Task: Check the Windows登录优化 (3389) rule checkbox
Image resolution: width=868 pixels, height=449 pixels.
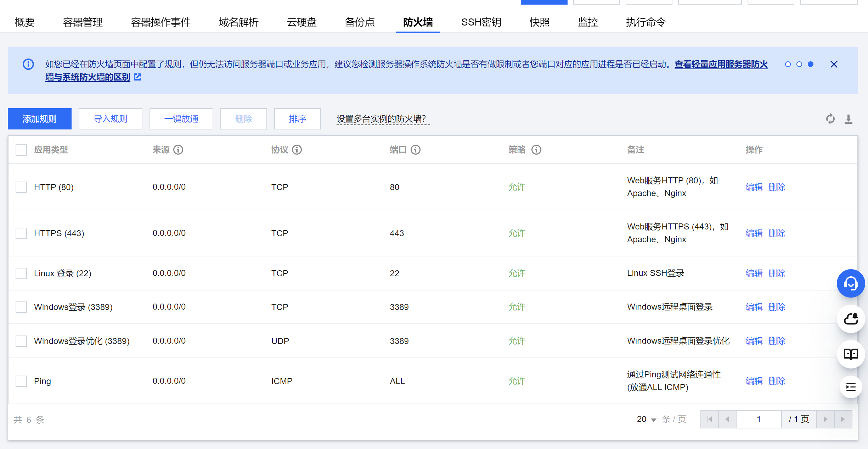Action: click(x=21, y=341)
